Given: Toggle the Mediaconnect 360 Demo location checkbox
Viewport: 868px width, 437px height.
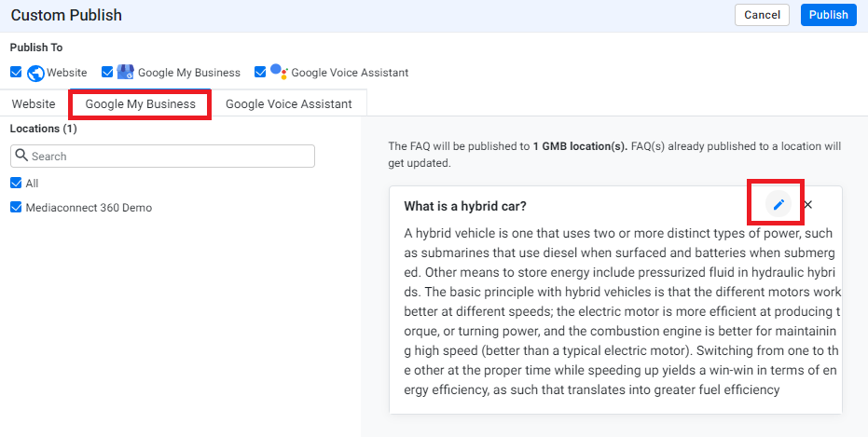Looking at the screenshot, I should 16,208.
